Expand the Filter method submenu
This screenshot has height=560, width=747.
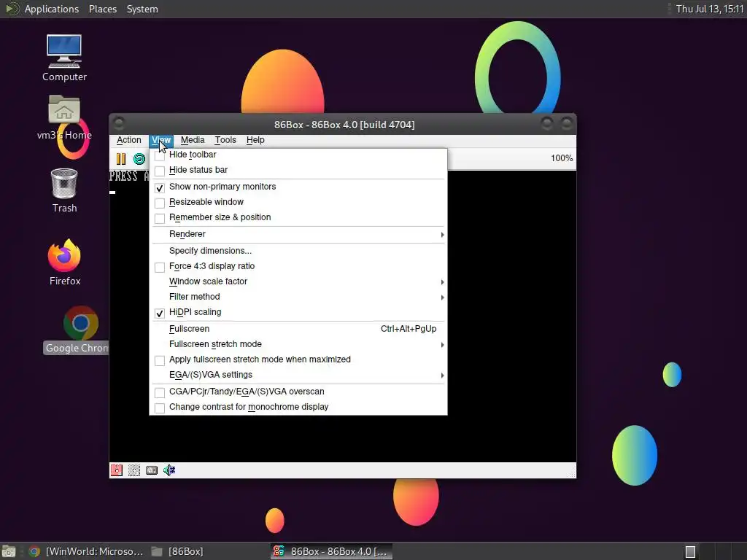coord(298,297)
